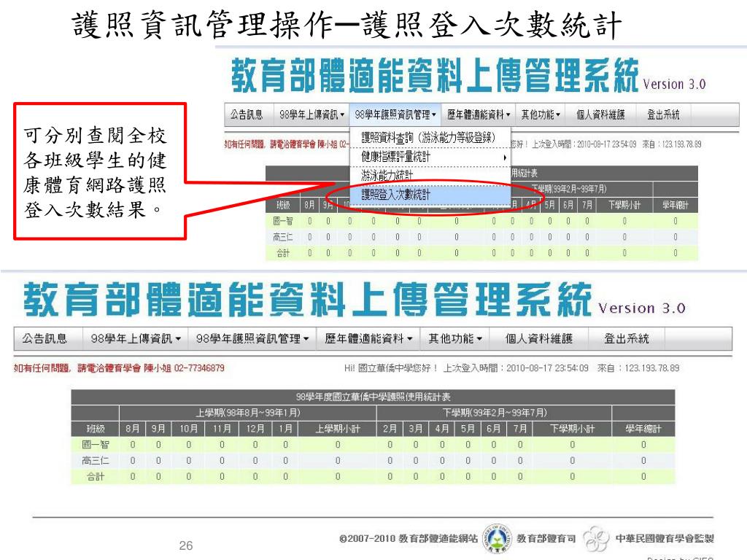Viewport: 747px width, 560px height.
Task: Click the login time text in upper screenshot
Action: tap(584, 144)
